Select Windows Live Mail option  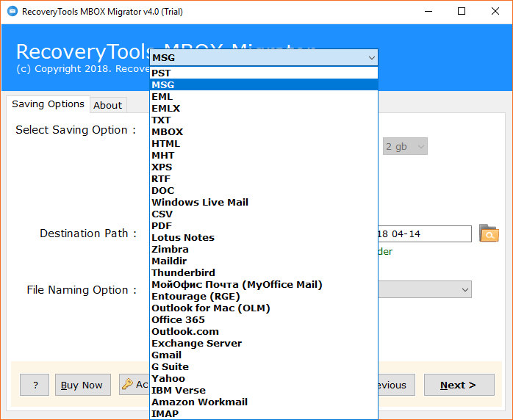(264, 203)
